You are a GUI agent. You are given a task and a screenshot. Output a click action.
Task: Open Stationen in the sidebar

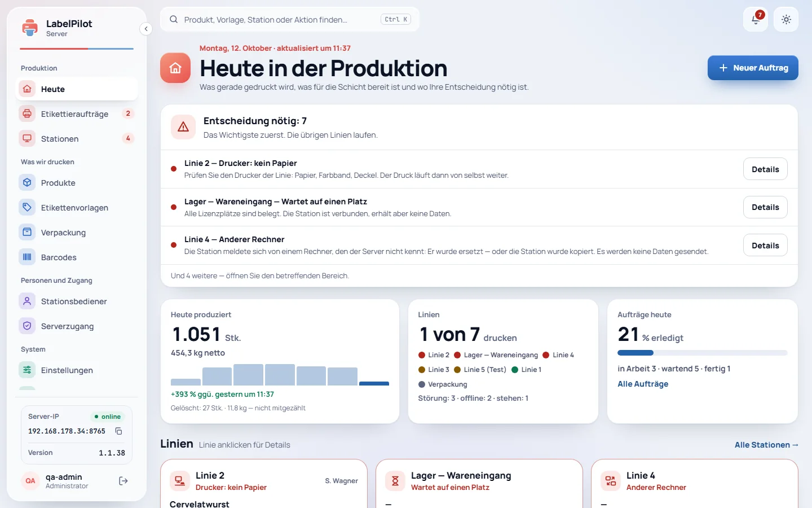coord(77,139)
